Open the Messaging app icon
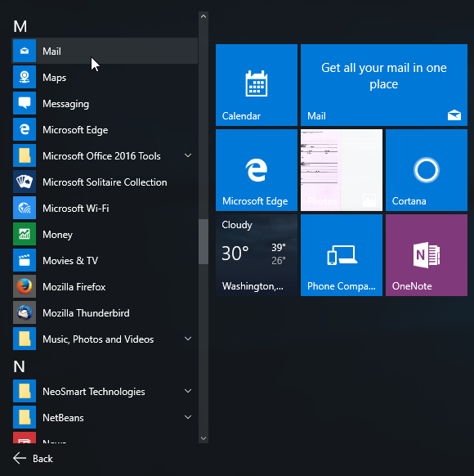The image size is (474, 476). click(25, 103)
